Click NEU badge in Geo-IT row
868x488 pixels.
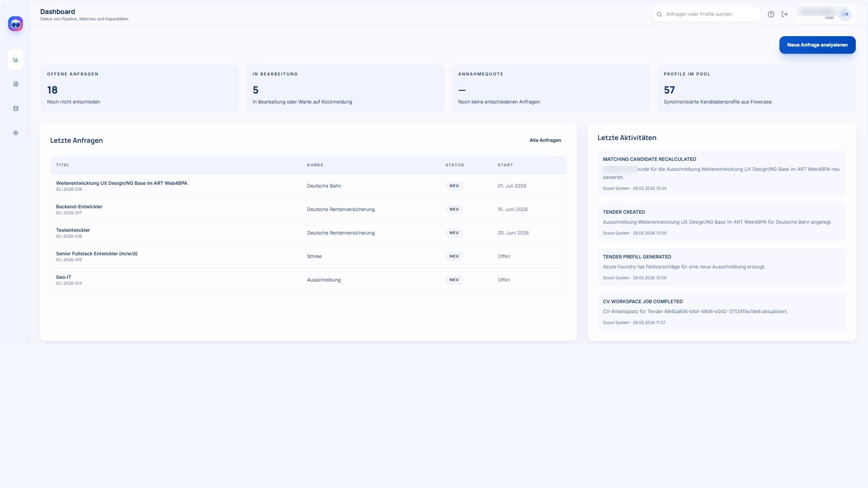coord(454,280)
